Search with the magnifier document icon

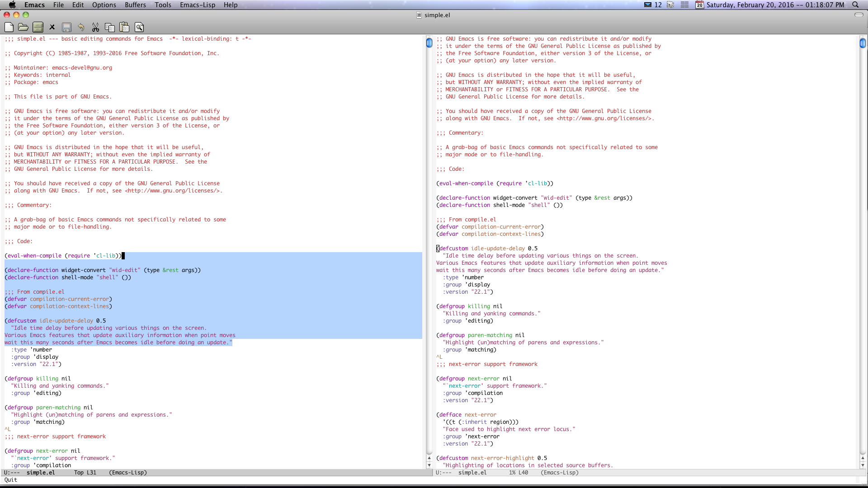139,28
